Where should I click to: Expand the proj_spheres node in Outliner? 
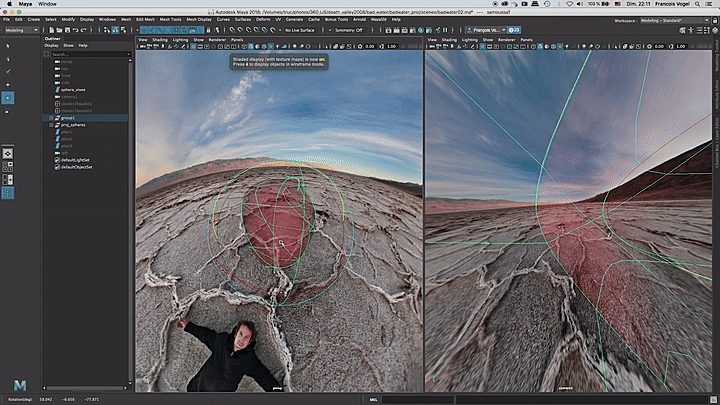click(52, 126)
